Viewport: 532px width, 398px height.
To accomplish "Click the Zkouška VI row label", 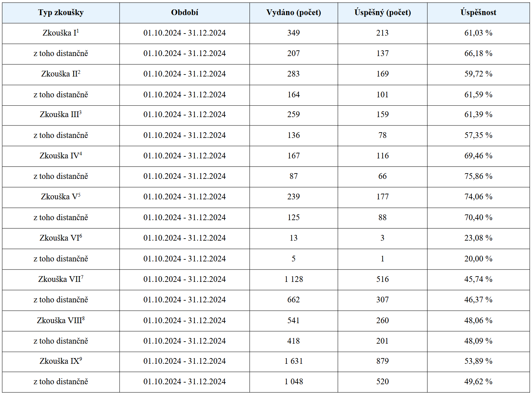I will click(61, 238).
